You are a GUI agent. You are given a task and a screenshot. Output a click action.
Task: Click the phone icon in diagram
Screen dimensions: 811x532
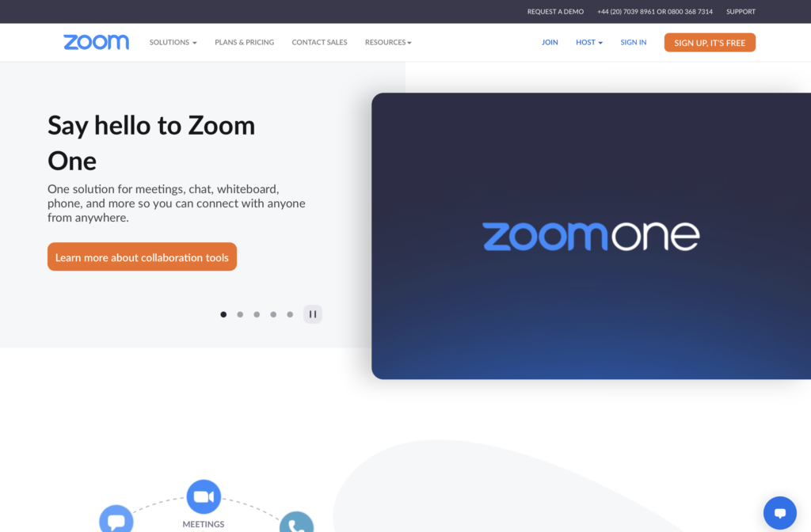[296, 522]
